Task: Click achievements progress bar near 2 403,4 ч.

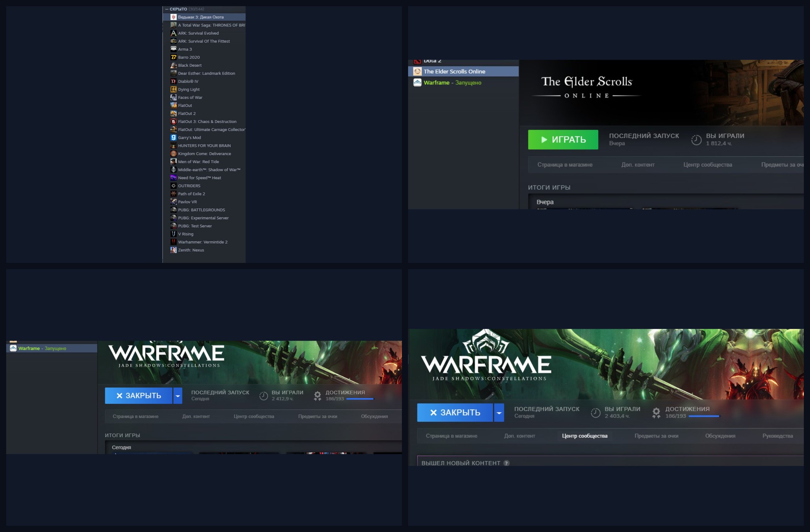Action: pos(704,416)
